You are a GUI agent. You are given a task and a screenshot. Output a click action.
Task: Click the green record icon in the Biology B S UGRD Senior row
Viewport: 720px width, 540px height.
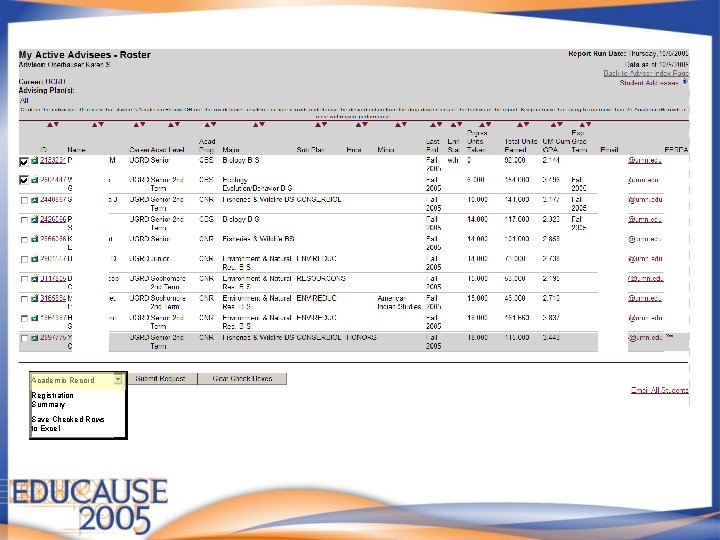pos(34,161)
